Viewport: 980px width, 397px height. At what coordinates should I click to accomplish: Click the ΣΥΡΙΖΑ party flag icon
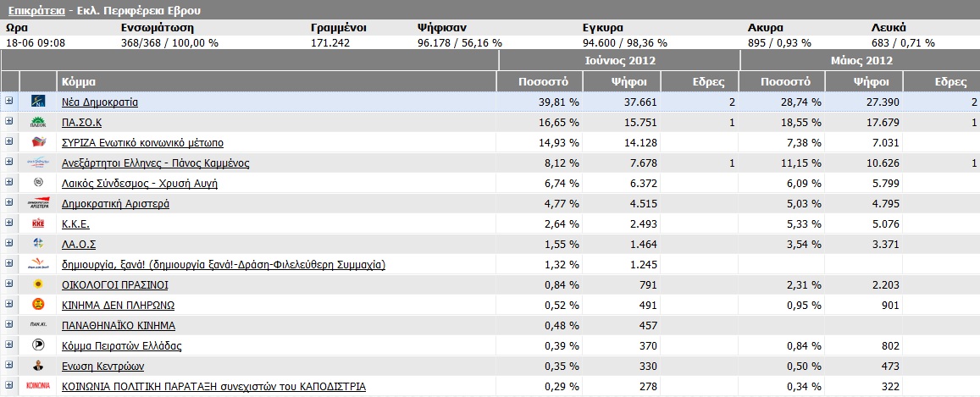(37, 142)
